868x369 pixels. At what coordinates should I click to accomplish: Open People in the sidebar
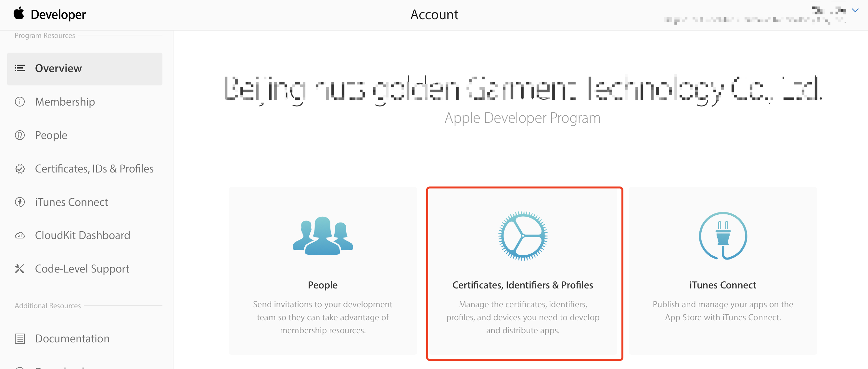coord(51,135)
